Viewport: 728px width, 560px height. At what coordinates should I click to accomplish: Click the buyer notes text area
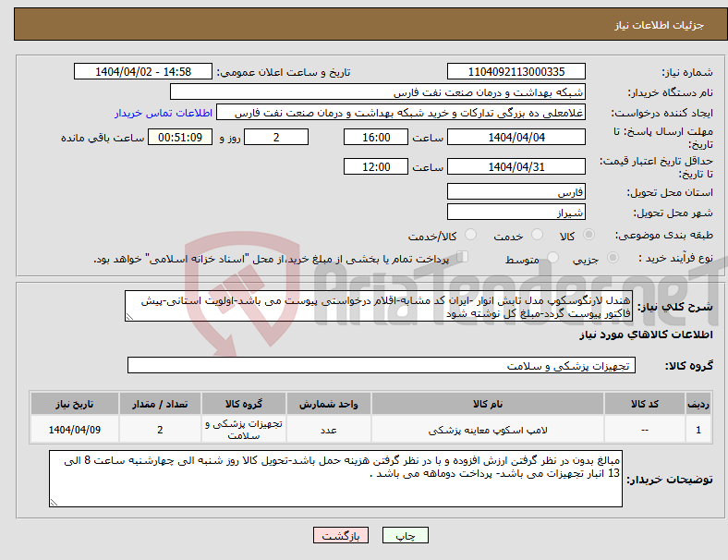(335, 479)
